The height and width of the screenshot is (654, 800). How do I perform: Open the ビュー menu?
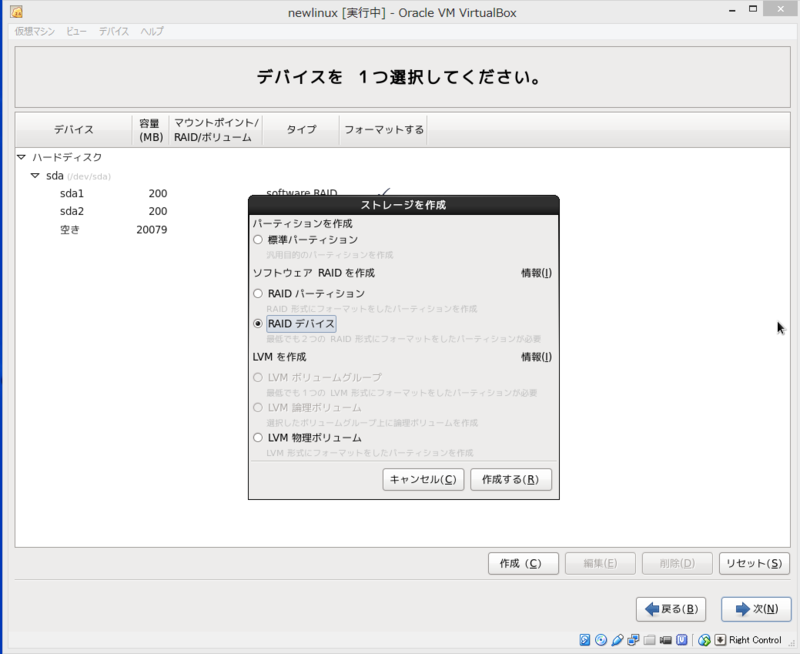tap(77, 31)
